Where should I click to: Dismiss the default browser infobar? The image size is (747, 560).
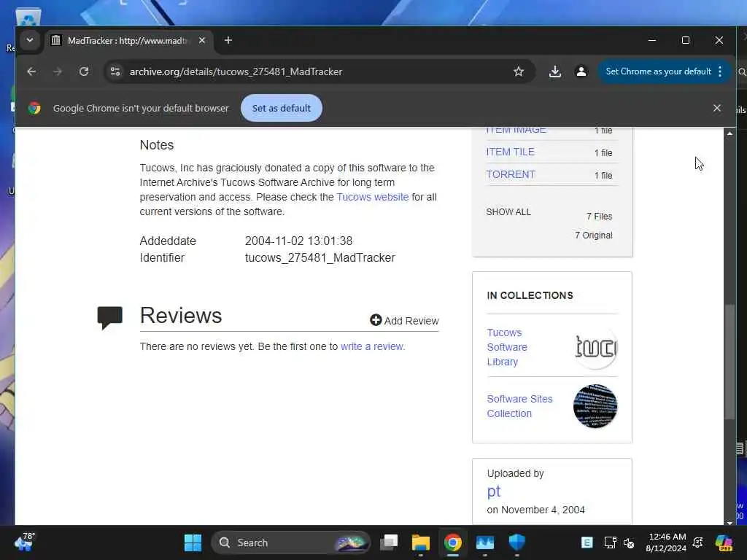pyautogui.click(x=717, y=108)
